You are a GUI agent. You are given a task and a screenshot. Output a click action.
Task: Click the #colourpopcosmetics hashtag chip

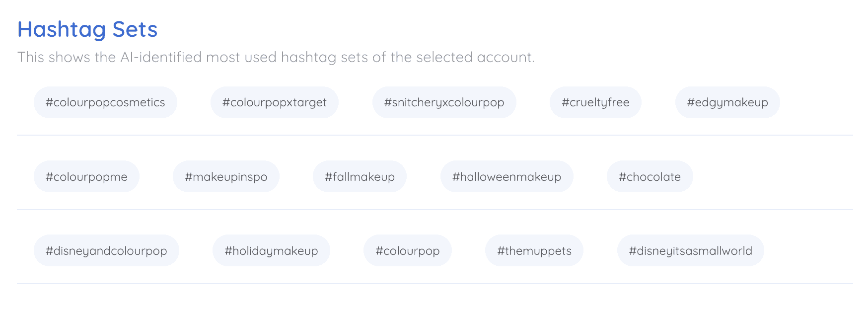[x=105, y=102]
